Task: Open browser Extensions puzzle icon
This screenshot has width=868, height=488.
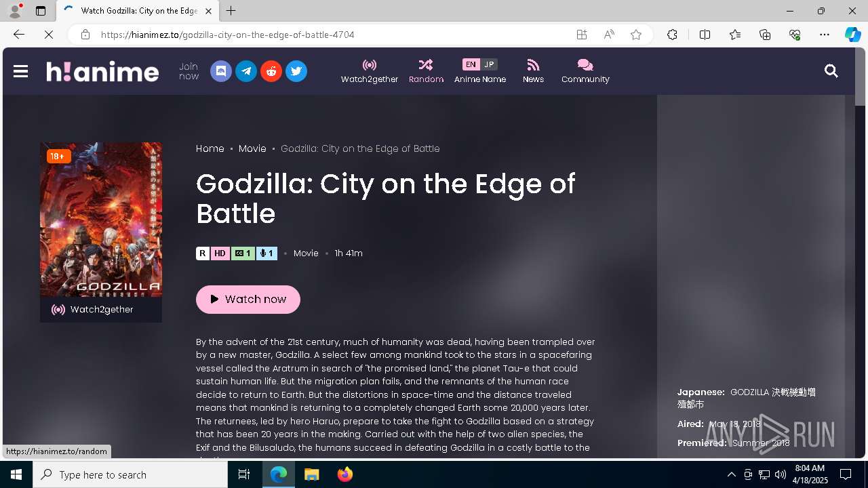Action: pyautogui.click(x=672, y=35)
